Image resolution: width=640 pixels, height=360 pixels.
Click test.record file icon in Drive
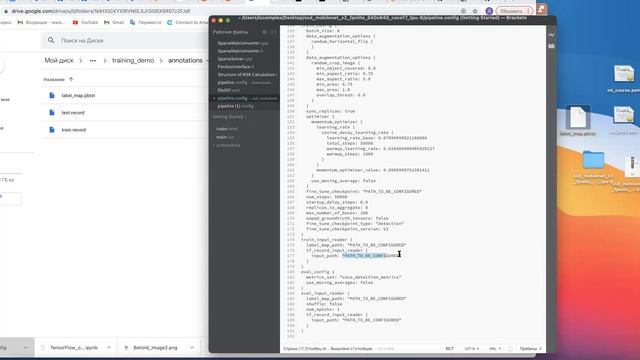pyautogui.click(x=52, y=113)
